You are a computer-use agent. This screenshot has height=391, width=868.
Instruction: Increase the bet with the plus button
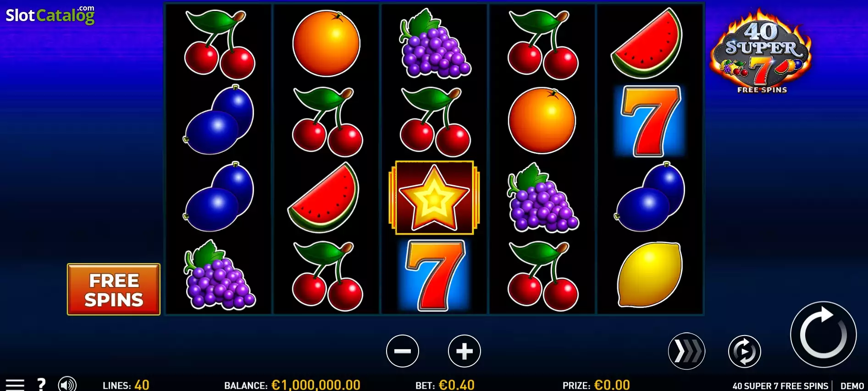click(x=464, y=351)
